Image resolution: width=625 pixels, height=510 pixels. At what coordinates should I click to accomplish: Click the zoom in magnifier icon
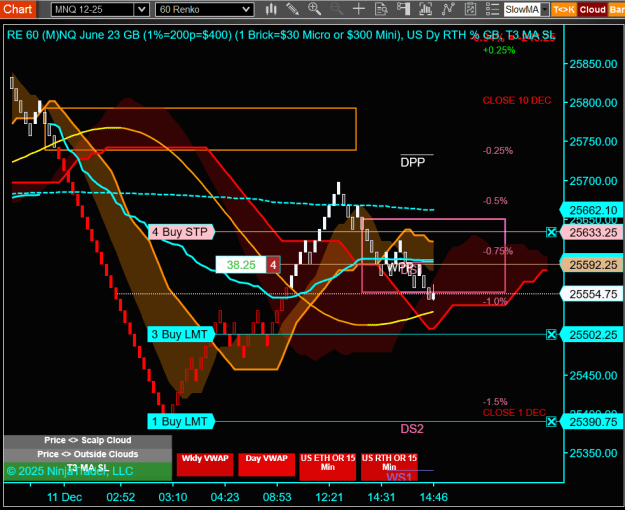(314, 9)
